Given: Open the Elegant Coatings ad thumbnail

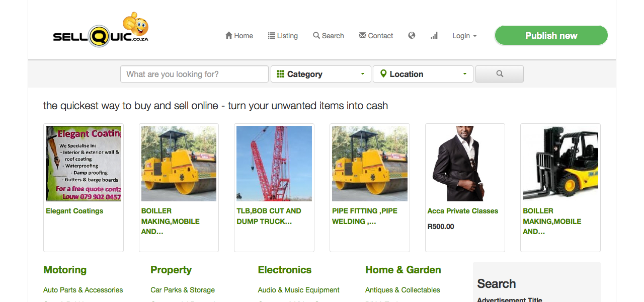Looking at the screenshot, I should pyautogui.click(x=84, y=164).
